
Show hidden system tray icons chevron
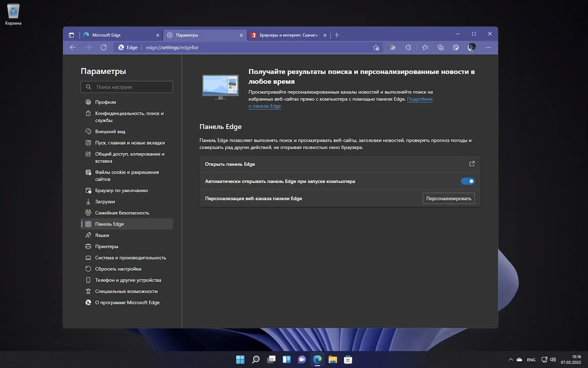click(x=510, y=360)
